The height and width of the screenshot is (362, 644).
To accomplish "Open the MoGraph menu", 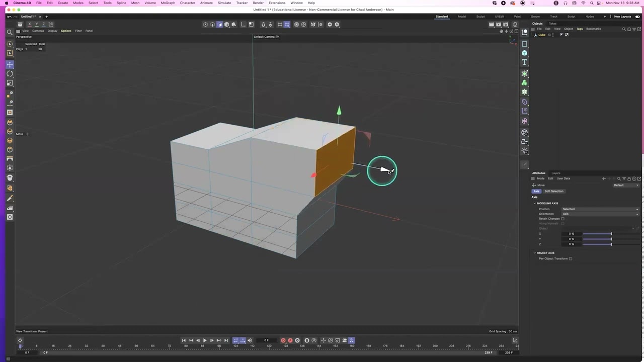I will (x=168, y=3).
